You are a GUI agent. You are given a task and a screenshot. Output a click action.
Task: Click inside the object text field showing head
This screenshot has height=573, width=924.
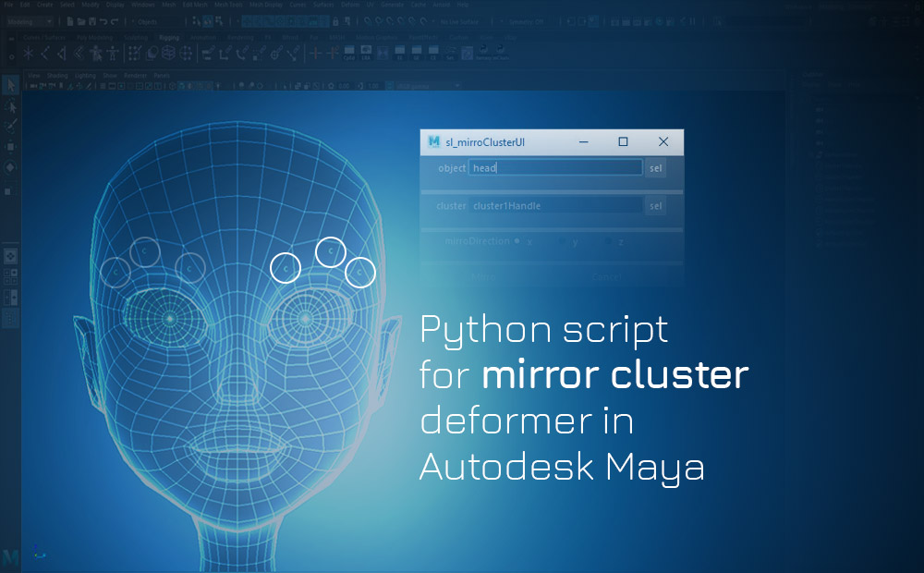click(554, 167)
